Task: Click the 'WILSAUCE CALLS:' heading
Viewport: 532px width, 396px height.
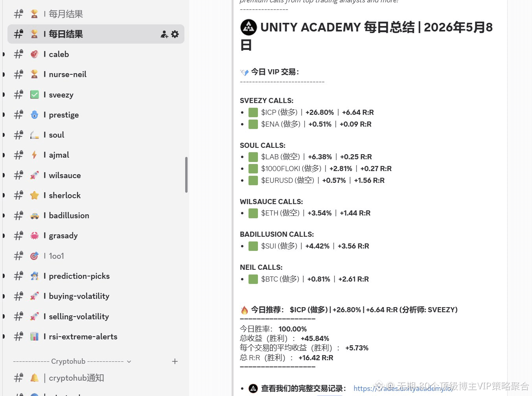Action: pyautogui.click(x=271, y=202)
